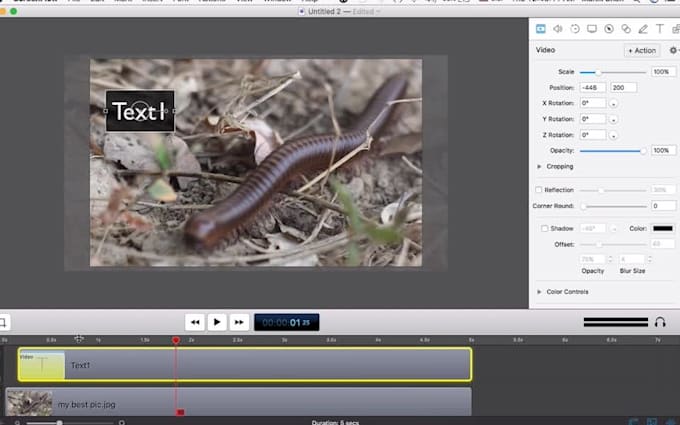Click the shadow Opacity stepper arrows
The height and width of the screenshot is (425, 680).
610,259
